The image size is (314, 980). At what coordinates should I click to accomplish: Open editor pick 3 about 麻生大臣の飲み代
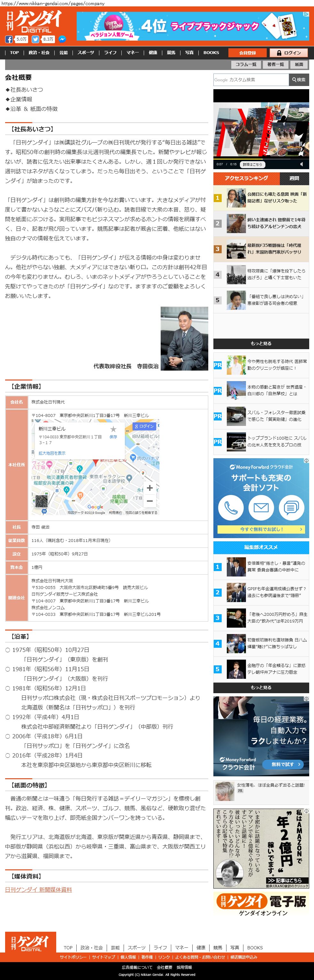[261, 618]
